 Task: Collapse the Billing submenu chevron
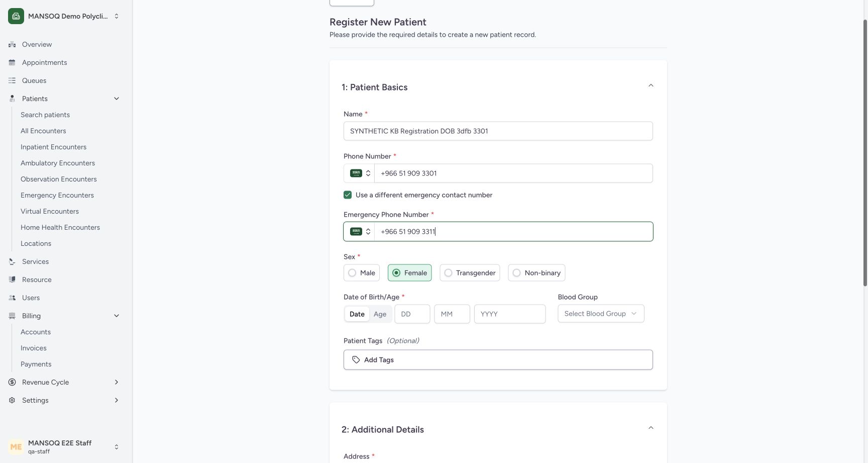117,316
